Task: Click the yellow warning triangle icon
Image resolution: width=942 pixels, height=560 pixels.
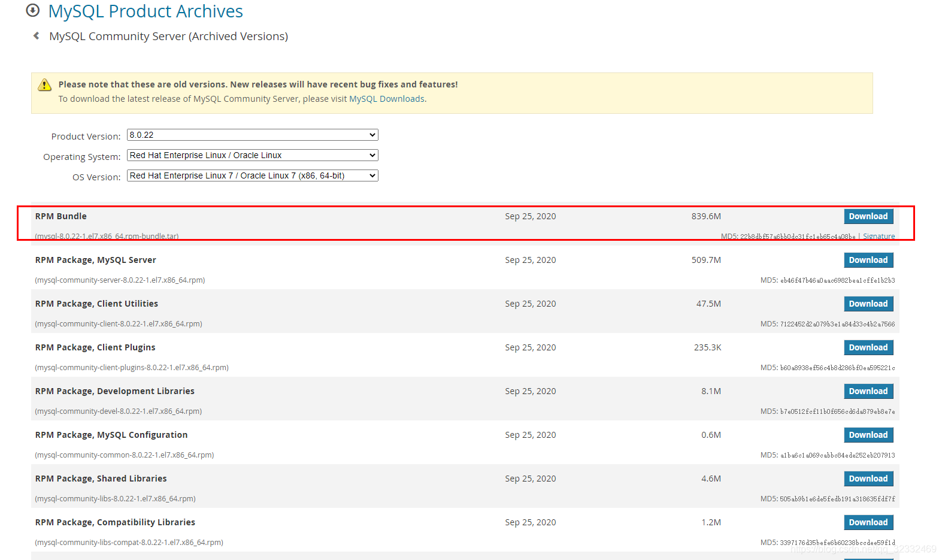Action: [x=45, y=85]
